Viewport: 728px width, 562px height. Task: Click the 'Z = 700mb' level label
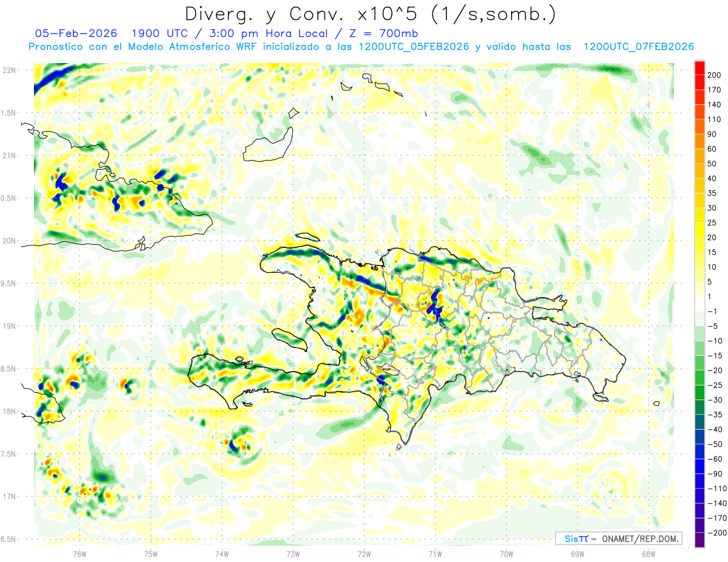pos(385,33)
